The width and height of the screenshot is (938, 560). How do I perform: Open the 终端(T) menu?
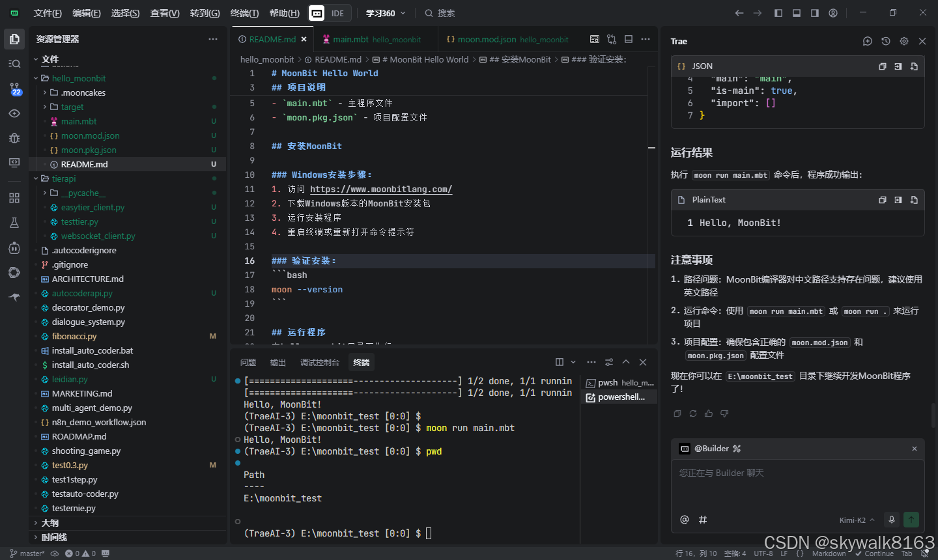[244, 13]
